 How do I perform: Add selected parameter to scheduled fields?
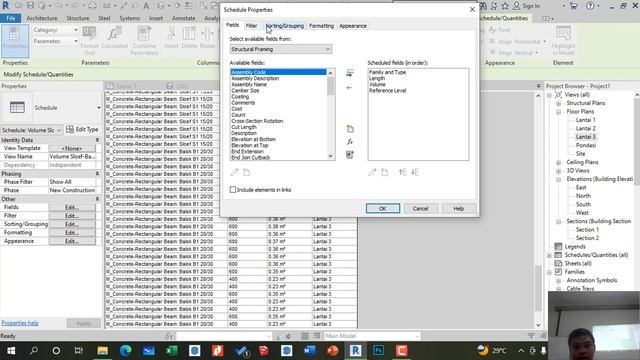pos(349,73)
